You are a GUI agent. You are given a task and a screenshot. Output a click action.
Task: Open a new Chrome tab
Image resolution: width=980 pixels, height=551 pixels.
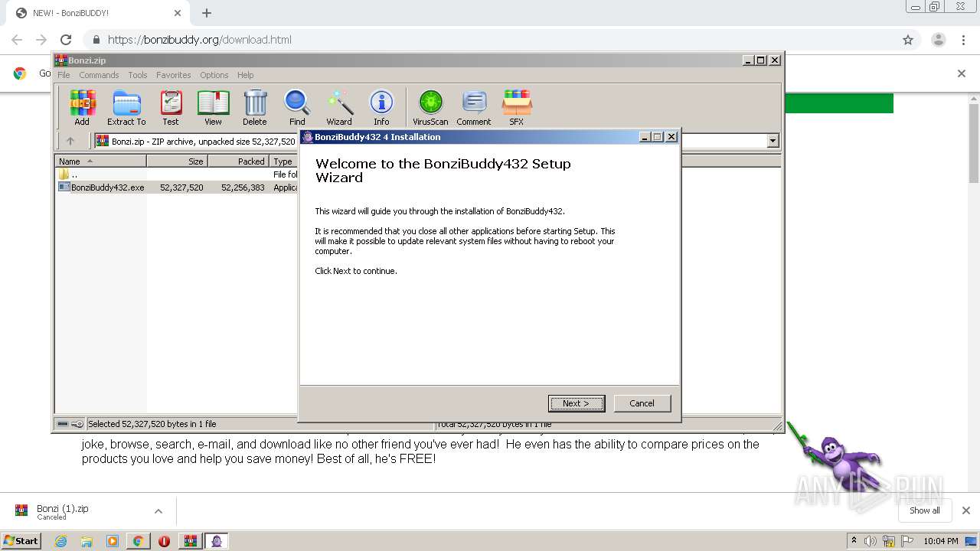[x=207, y=13]
